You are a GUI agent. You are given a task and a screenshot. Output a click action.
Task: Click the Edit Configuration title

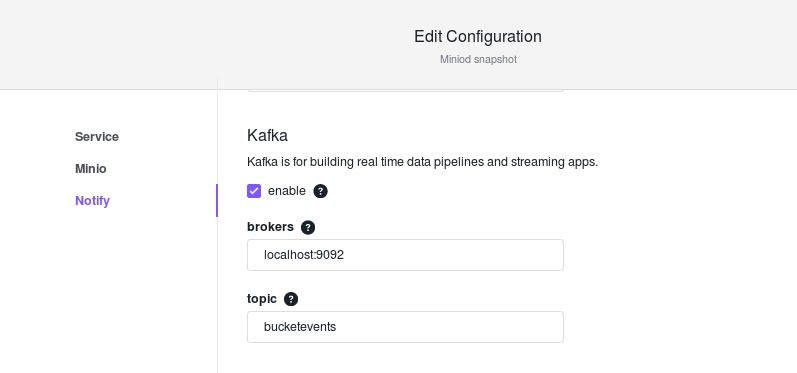point(478,37)
